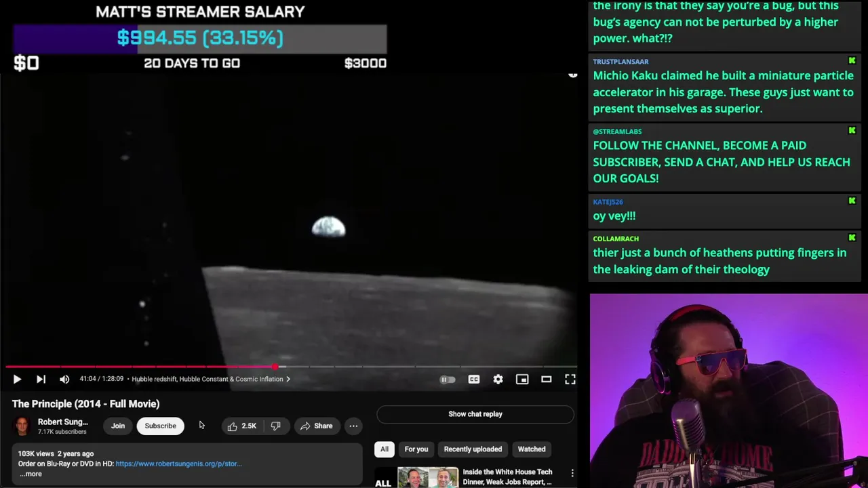The width and height of the screenshot is (868, 488).
Task: Click the 7.17K subscribers count
Action: tap(62, 432)
